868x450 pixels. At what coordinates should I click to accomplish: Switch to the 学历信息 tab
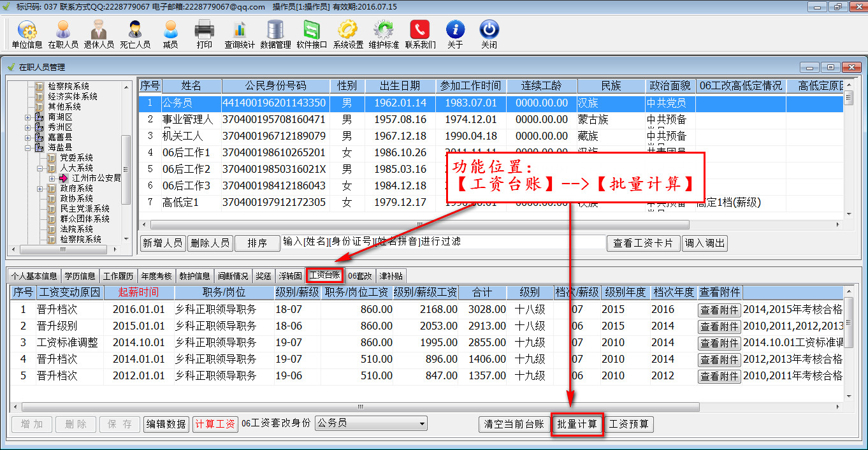click(80, 276)
